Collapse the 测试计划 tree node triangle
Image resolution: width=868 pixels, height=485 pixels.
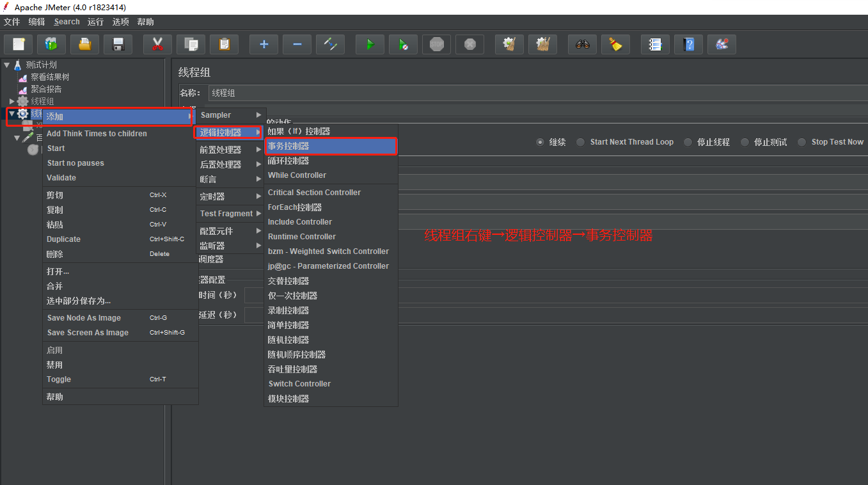6,65
